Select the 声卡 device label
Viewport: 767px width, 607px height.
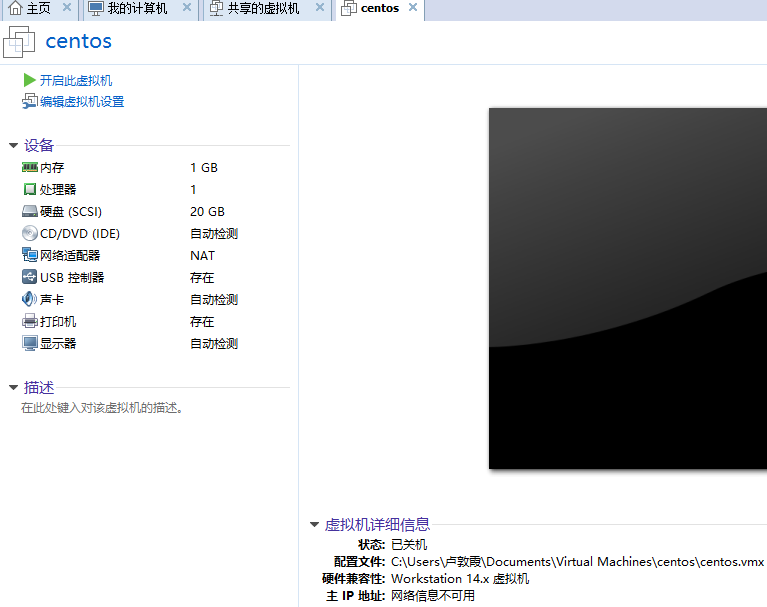(x=52, y=299)
